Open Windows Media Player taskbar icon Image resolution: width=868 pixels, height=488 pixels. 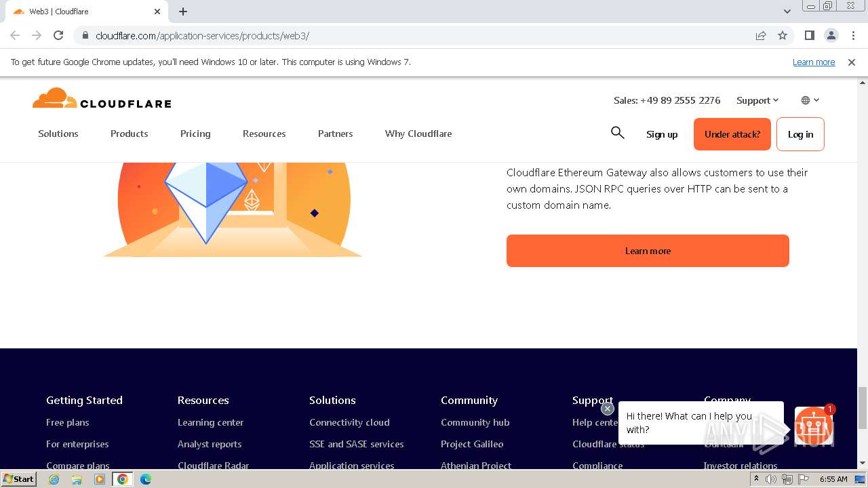100,479
